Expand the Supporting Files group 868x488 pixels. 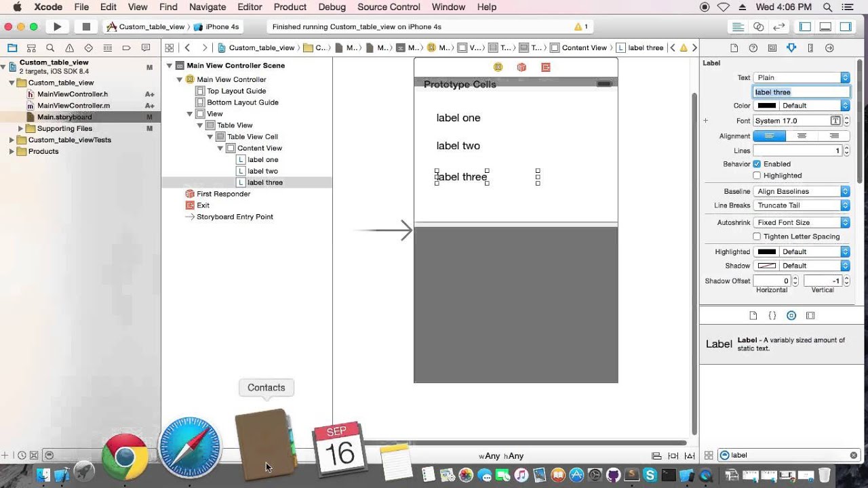tap(21, 129)
